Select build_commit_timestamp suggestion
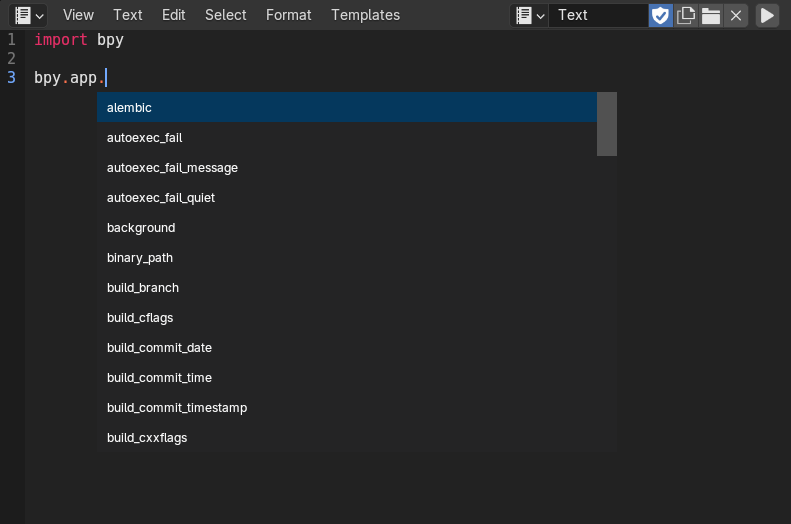This screenshot has width=791, height=524. pyautogui.click(x=347, y=407)
